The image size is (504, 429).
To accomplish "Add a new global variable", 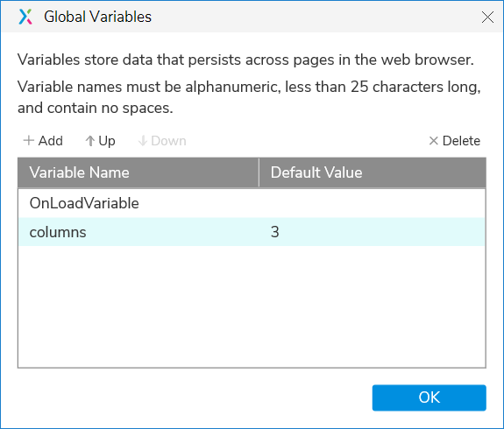I will pos(43,141).
